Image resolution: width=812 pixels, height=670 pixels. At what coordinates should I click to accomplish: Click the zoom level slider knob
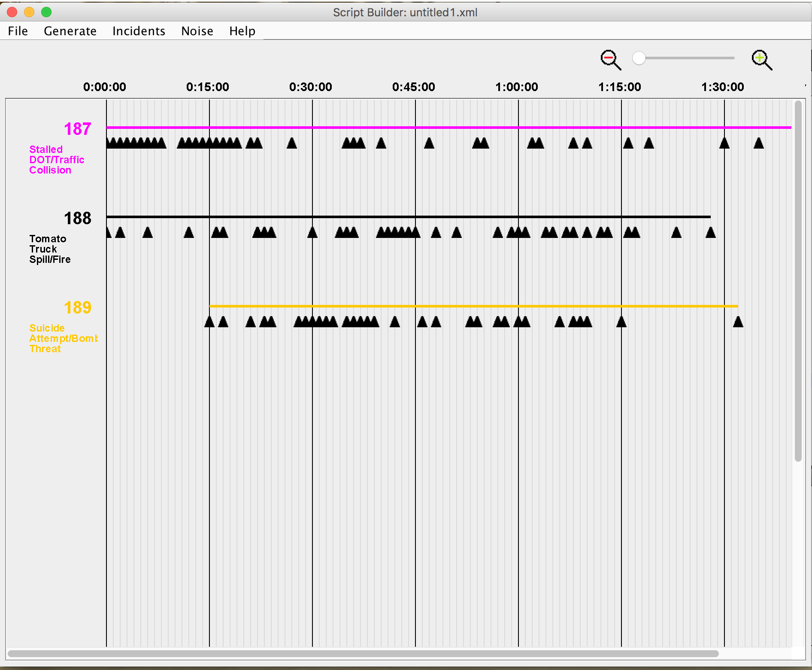click(x=639, y=58)
